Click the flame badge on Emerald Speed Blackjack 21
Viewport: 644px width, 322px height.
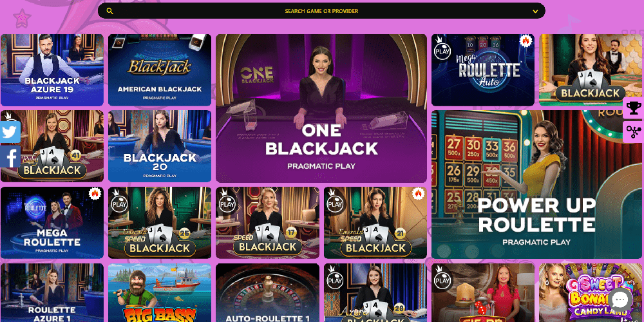(x=418, y=193)
